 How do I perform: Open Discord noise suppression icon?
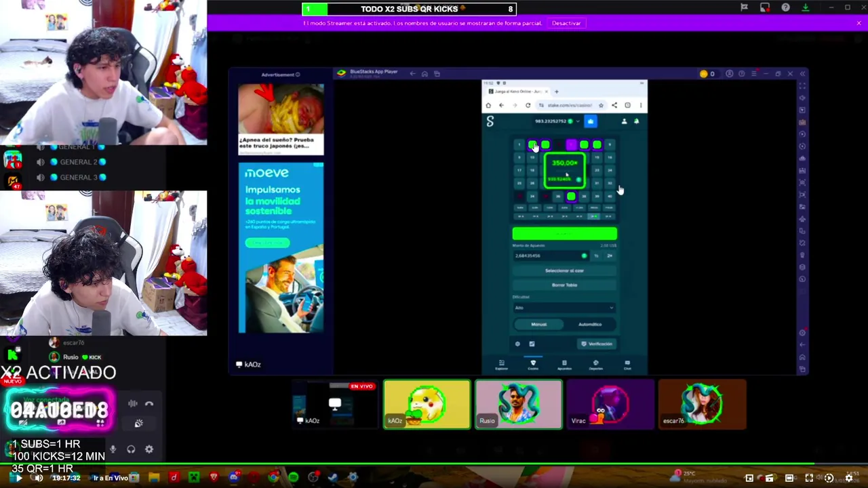(133, 404)
